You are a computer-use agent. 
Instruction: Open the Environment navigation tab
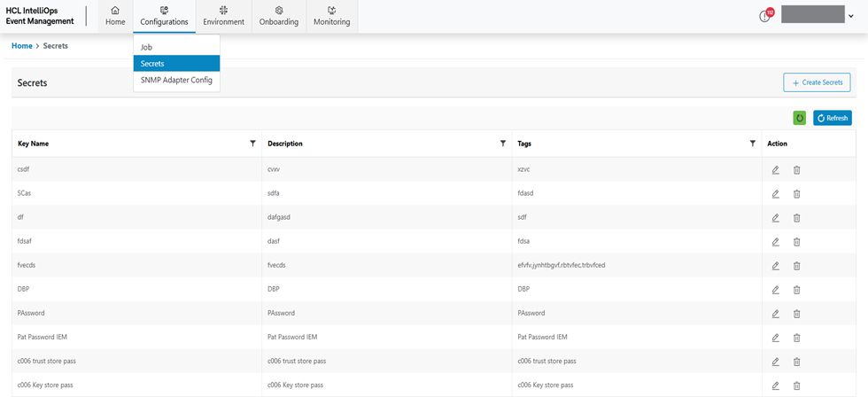coord(223,16)
